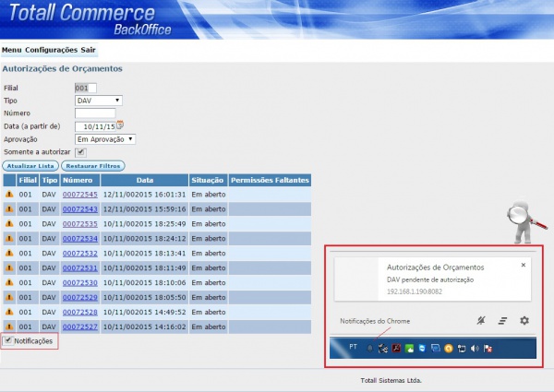Open budget link 00072543
554x392 pixels.
click(x=79, y=209)
